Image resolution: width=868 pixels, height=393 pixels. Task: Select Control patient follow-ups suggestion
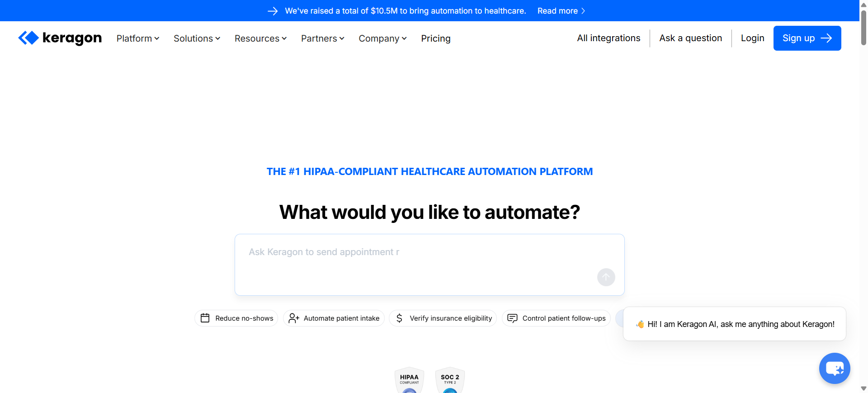[x=556, y=318]
